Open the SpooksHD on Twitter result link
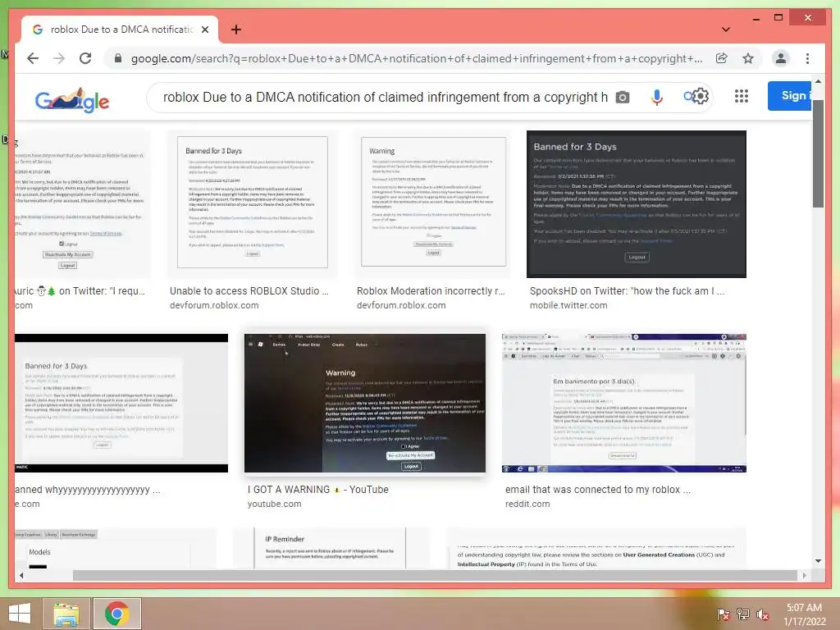Image resolution: width=840 pixels, height=630 pixels. [627, 291]
